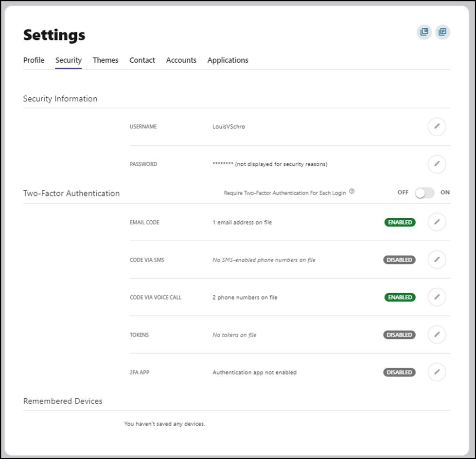
Task: Click the Code via SMS DISABLED badge
Action: [399, 260]
